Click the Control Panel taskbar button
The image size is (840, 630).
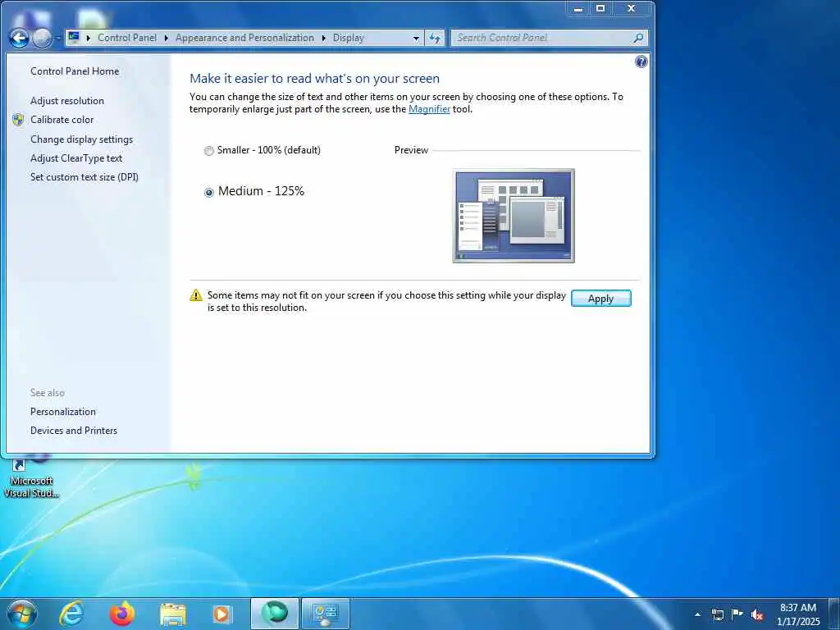tap(325, 614)
